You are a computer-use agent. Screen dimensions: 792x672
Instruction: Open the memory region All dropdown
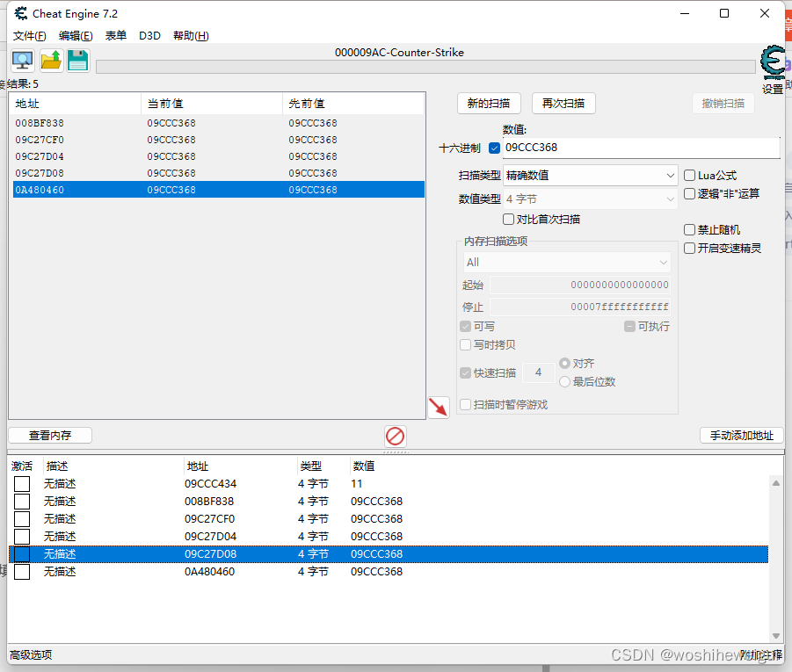(x=567, y=263)
